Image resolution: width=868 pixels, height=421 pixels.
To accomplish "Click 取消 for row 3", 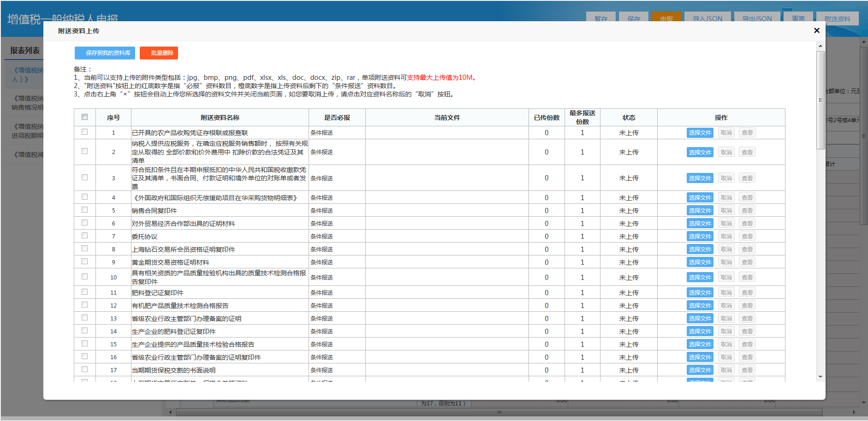I will [726, 178].
